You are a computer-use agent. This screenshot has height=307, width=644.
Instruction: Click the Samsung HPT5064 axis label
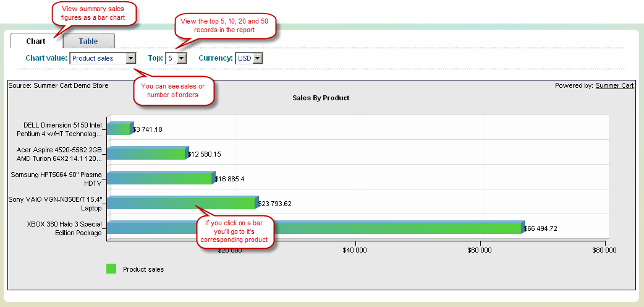(x=56, y=178)
